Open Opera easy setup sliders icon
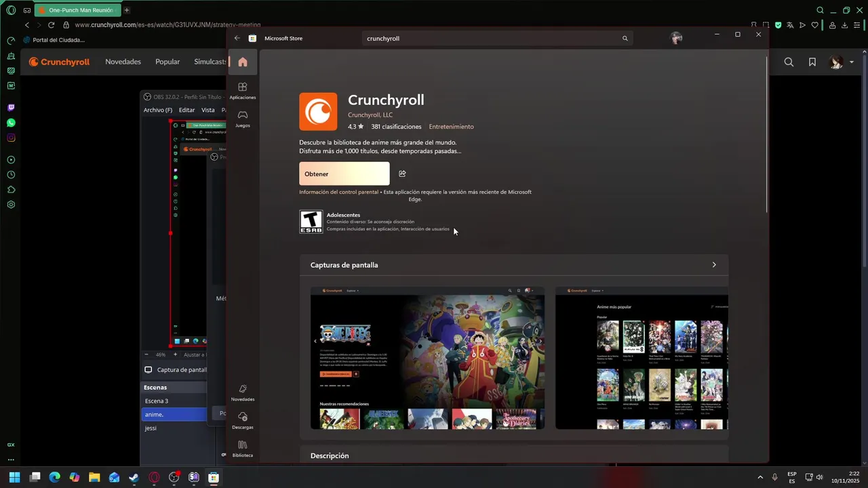 858,25
